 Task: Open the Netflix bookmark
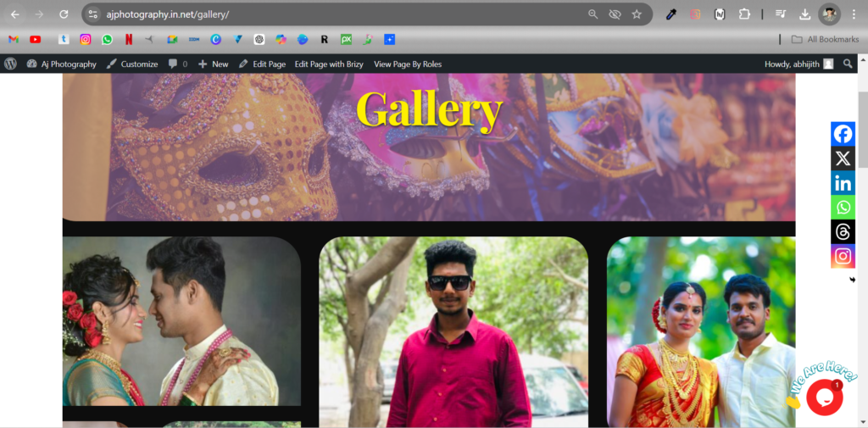pos(129,39)
